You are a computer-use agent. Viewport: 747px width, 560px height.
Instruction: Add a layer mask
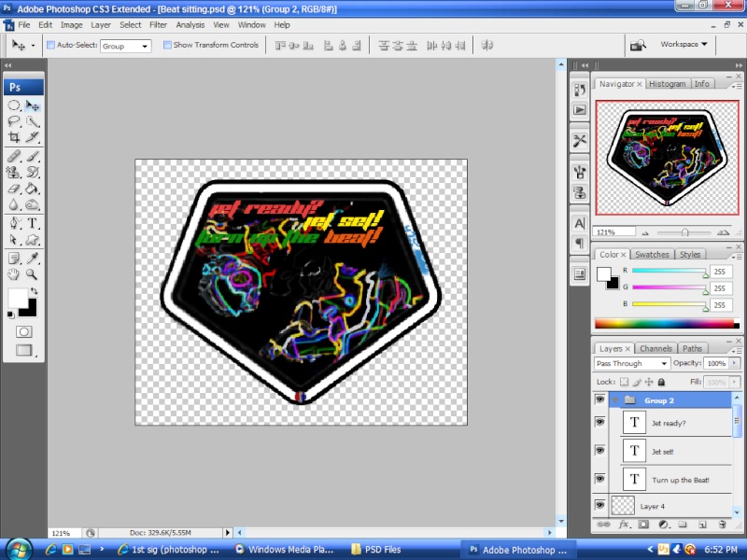pyautogui.click(x=643, y=525)
